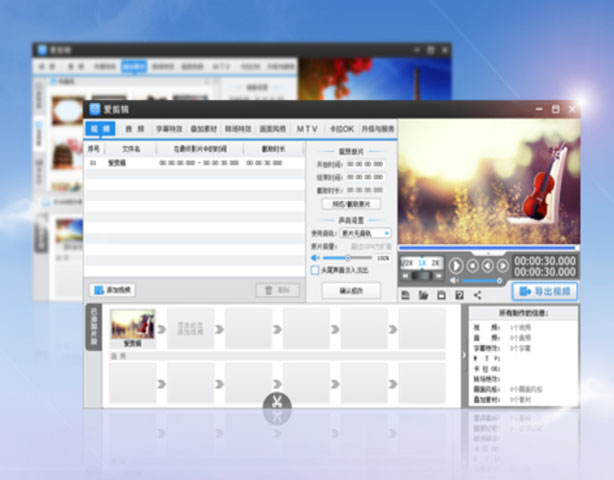The image size is (614, 480).
Task: Open the Picture Style (画面风格) tab
Action: [x=273, y=129]
